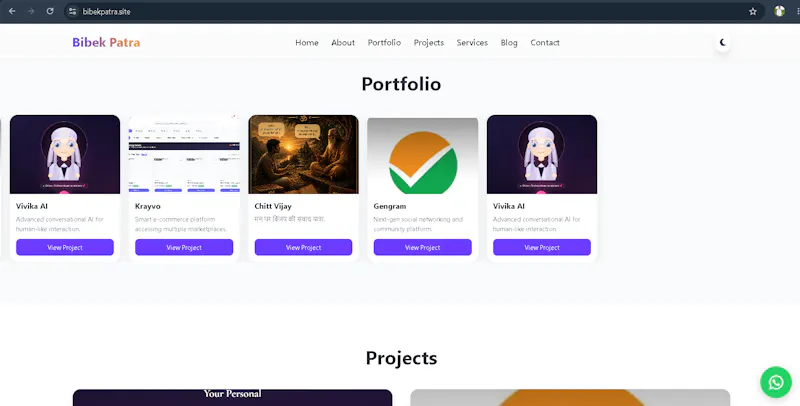The height and width of the screenshot is (406, 800).
Task: Click the browser forward arrow
Action: click(x=31, y=11)
